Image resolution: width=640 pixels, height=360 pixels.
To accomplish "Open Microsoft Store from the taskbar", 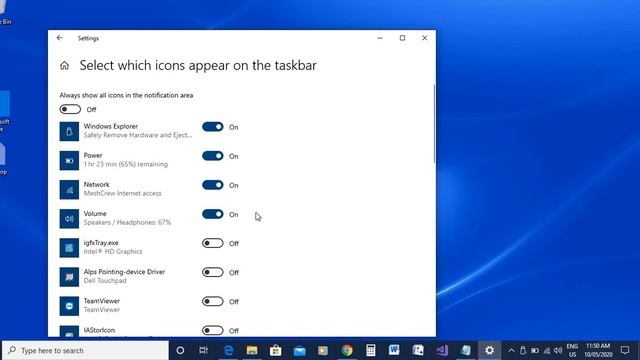I will click(276, 350).
